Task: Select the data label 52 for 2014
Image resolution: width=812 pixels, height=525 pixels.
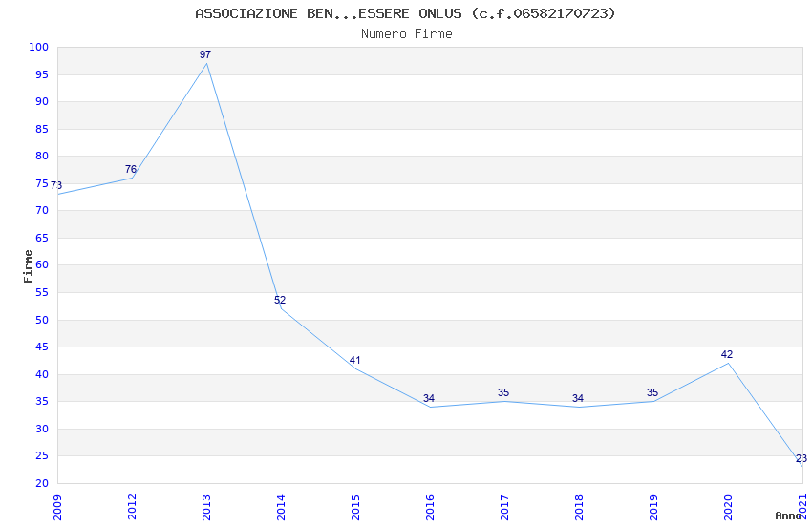Action: tap(280, 300)
